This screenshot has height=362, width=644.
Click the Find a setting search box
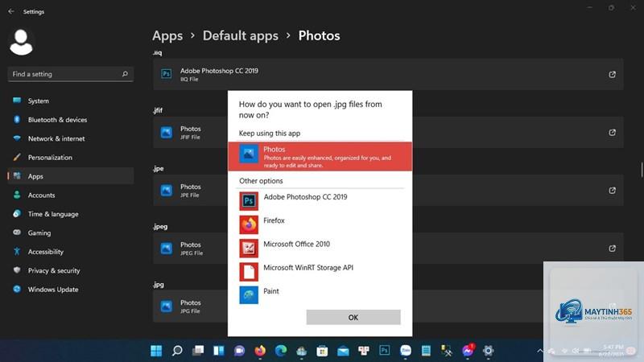point(71,74)
